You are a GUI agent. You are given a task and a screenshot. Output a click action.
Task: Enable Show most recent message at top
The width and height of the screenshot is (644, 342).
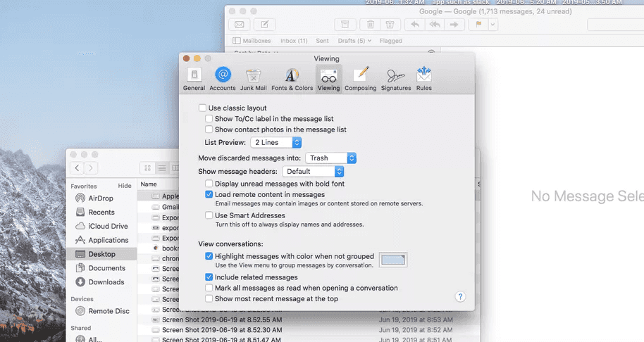tap(209, 298)
